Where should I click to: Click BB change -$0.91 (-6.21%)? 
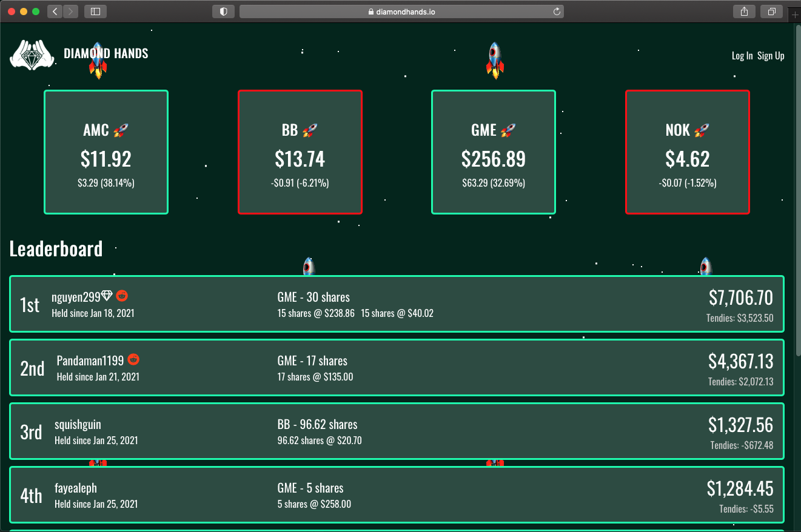click(x=300, y=182)
